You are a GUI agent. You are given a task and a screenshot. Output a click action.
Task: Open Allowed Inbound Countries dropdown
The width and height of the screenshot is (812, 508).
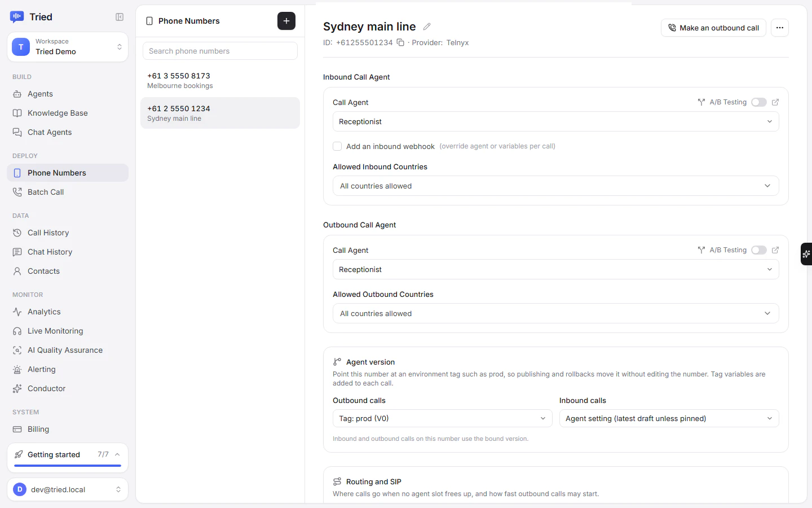pos(556,186)
